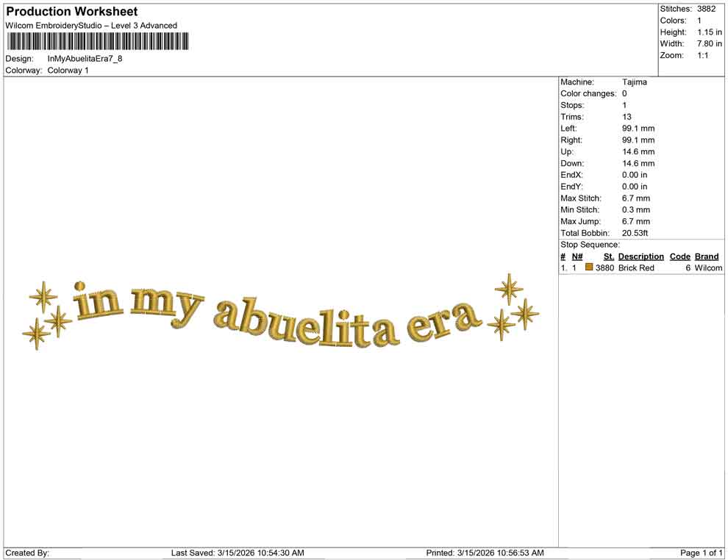Click the 'Colorway 1' value
This screenshot has width=728, height=560.
pyautogui.click(x=68, y=71)
